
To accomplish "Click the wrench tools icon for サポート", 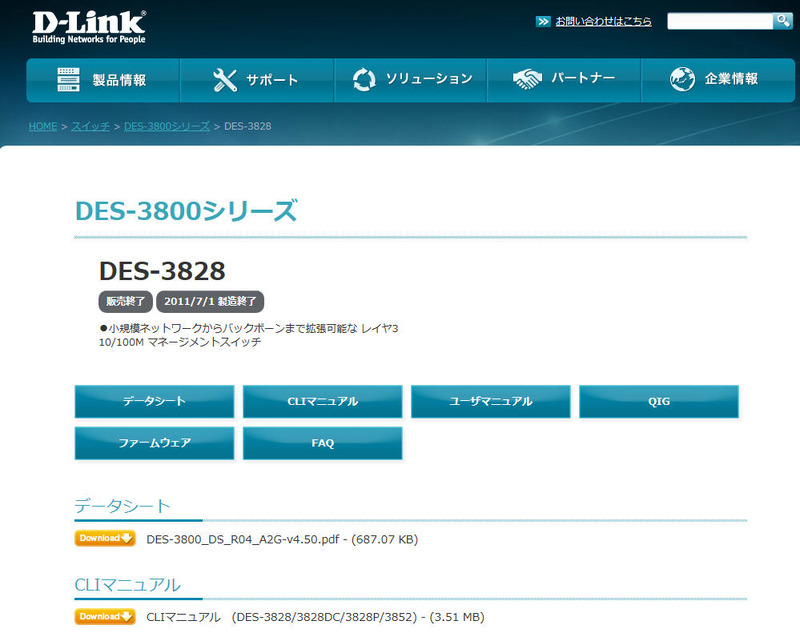I will pos(225,79).
